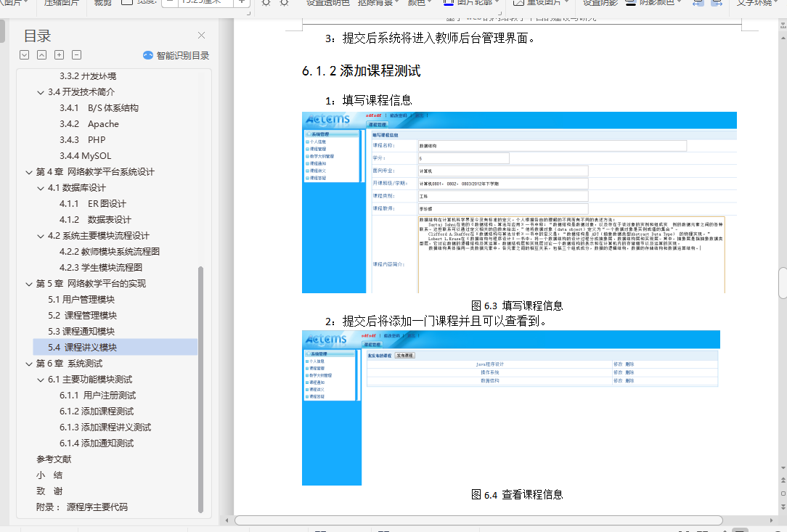Click the collapse-all up-arrow icon under 目录
Viewport: 787px width, 532px height.
pyautogui.click(x=41, y=55)
